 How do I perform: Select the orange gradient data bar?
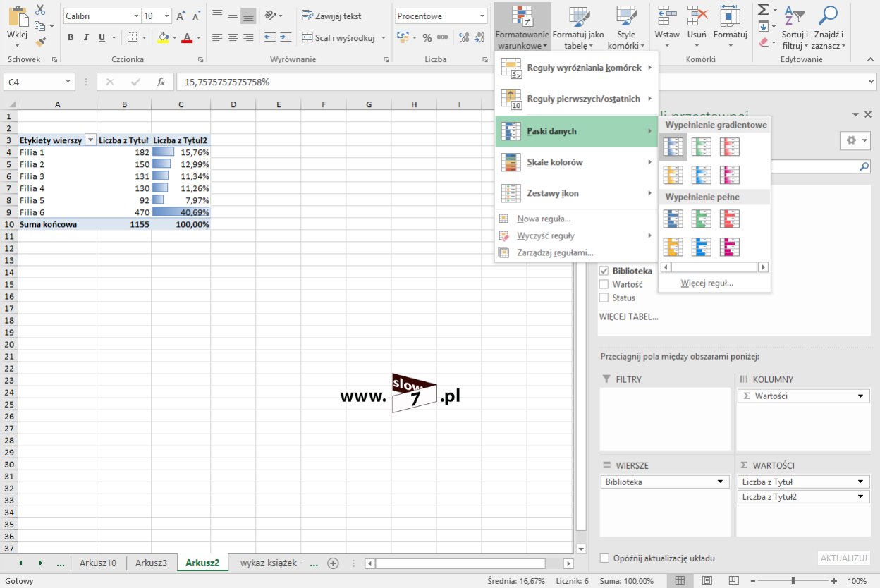pos(673,174)
